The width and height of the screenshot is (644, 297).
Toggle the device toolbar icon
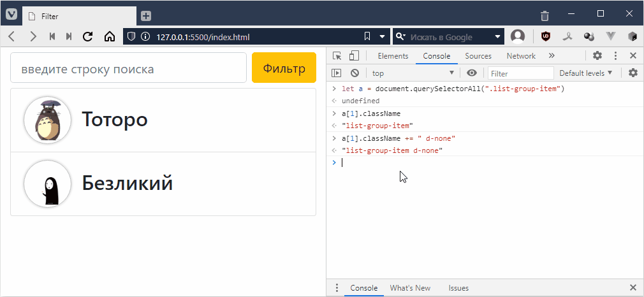(x=354, y=56)
